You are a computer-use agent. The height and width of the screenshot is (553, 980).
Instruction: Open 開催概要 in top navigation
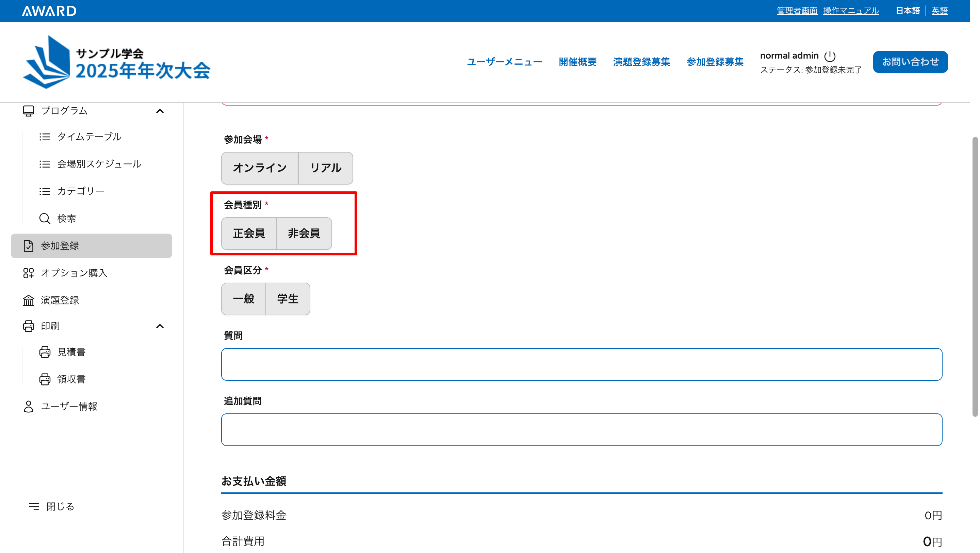[577, 62]
